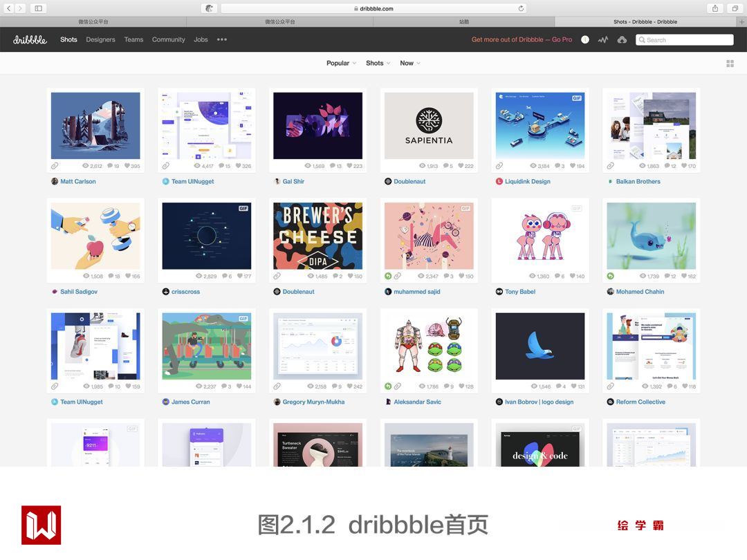Open the Liquidink Design profile link

pyautogui.click(x=527, y=181)
